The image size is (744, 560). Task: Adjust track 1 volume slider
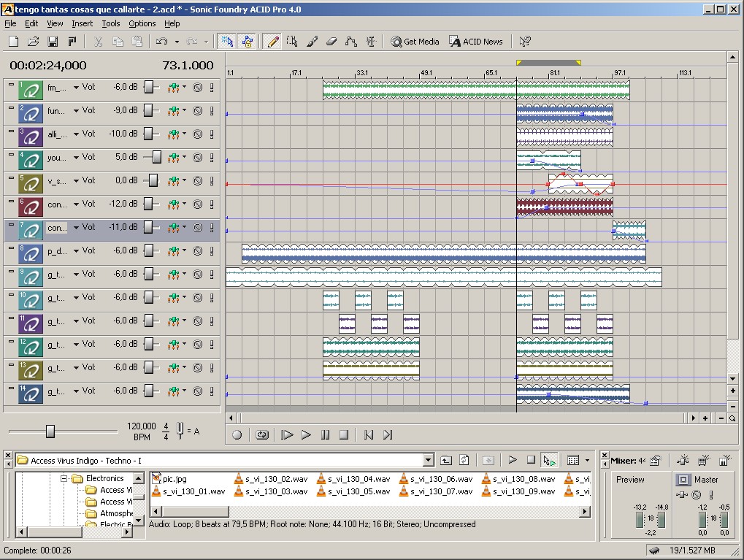(x=150, y=88)
